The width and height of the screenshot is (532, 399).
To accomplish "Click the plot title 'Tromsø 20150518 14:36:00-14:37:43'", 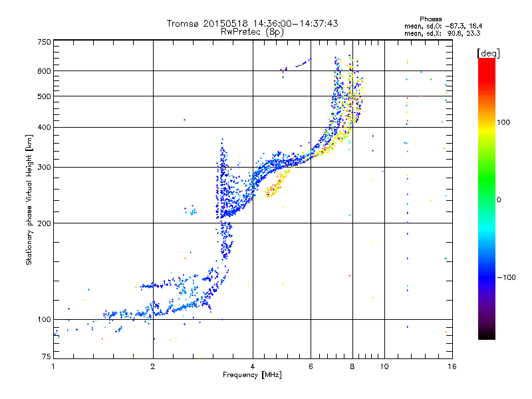I will coord(252,23).
